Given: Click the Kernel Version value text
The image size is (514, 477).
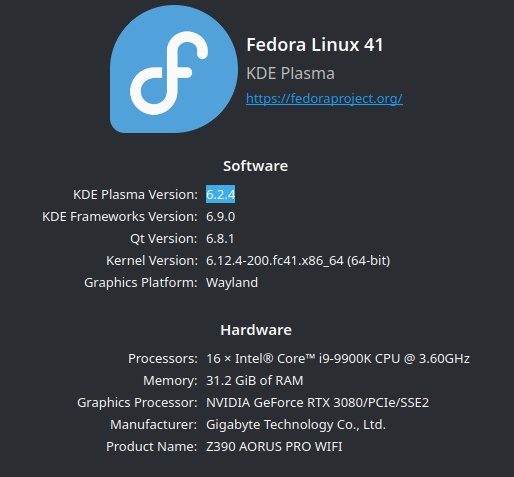Looking at the screenshot, I should [x=298, y=261].
